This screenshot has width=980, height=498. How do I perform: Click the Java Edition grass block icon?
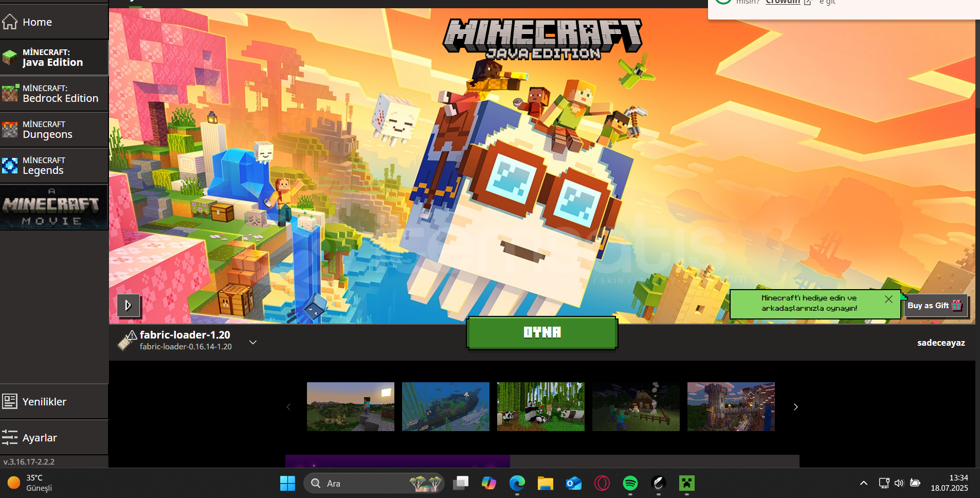tap(10, 58)
